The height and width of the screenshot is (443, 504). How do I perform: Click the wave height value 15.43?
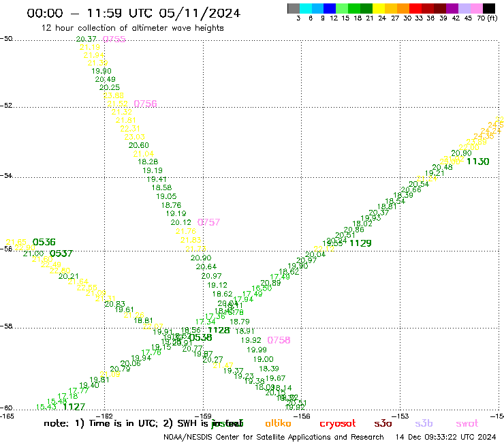(46, 407)
